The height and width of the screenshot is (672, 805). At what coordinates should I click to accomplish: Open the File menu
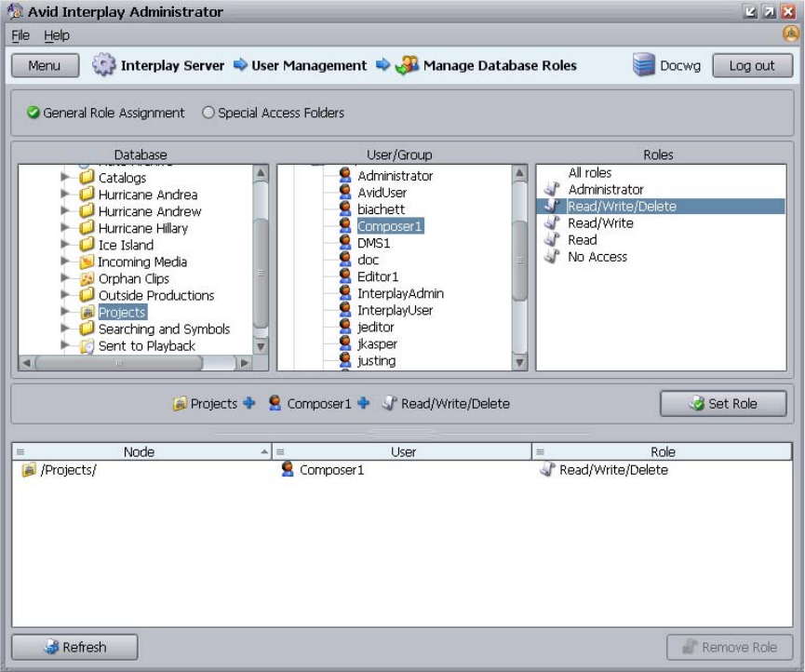point(20,35)
